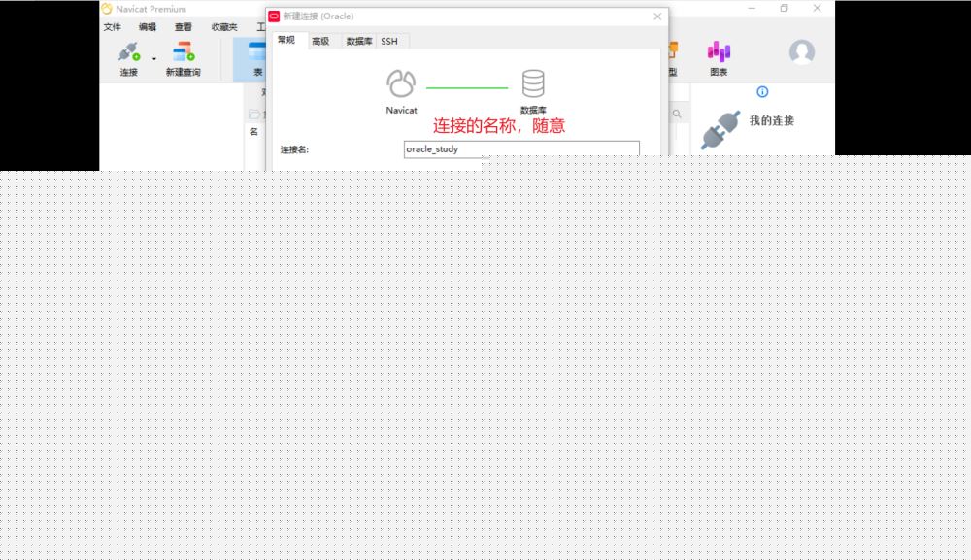The width and height of the screenshot is (971, 560).
Task: Open New Query (新建查询) from toolbar
Action: [x=183, y=52]
